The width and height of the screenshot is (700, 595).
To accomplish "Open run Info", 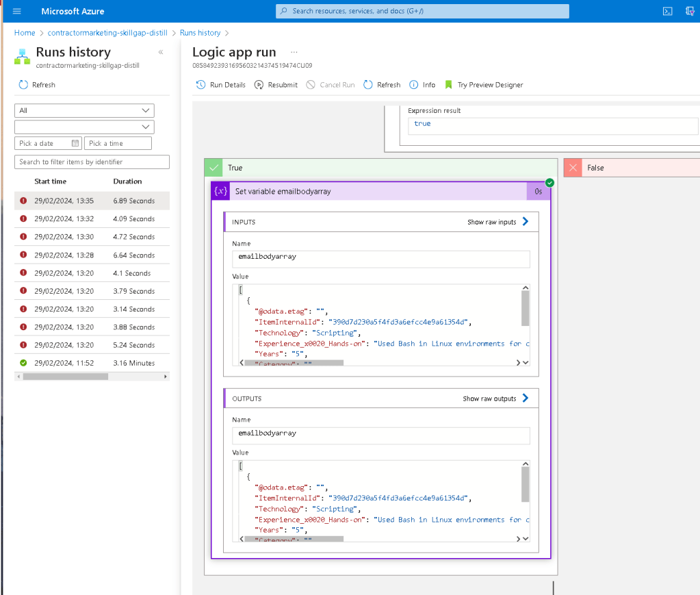I will (x=422, y=85).
